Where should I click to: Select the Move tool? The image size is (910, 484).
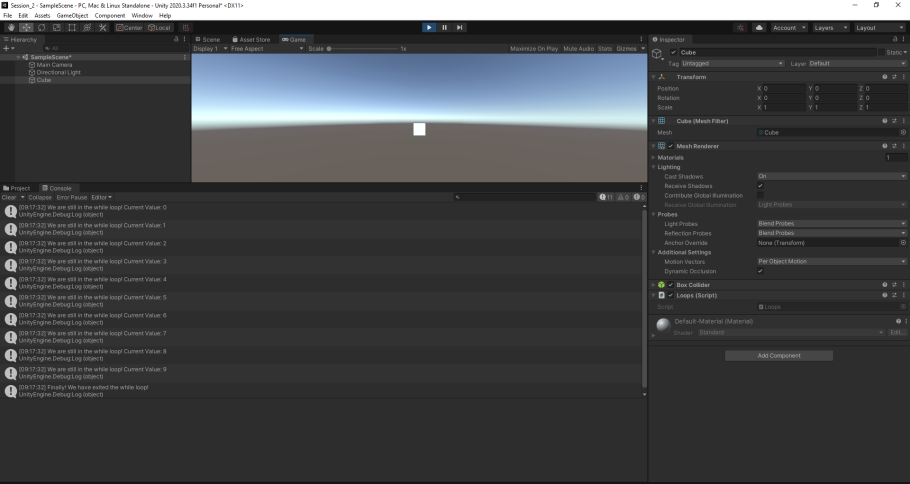(x=26, y=27)
